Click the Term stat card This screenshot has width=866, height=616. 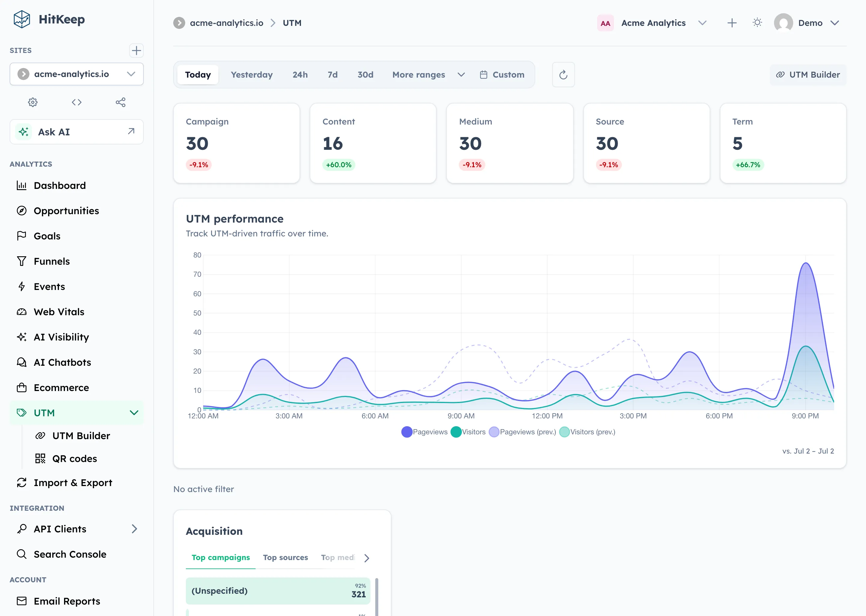pos(783,143)
